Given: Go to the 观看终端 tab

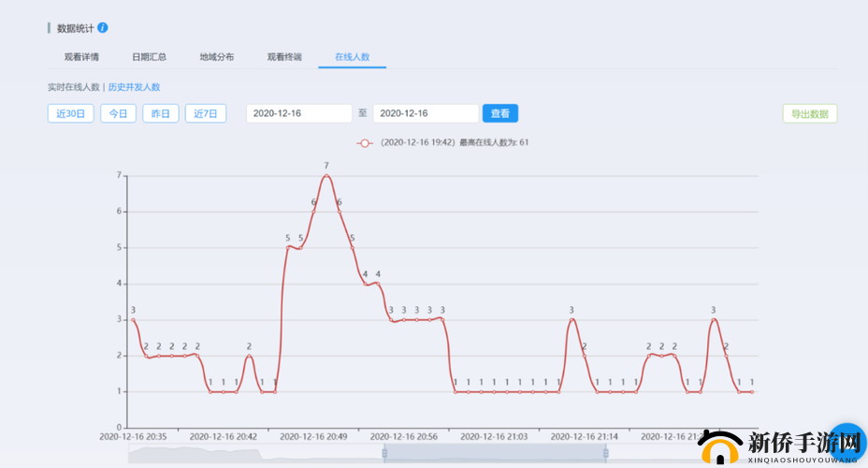Looking at the screenshot, I should (284, 57).
